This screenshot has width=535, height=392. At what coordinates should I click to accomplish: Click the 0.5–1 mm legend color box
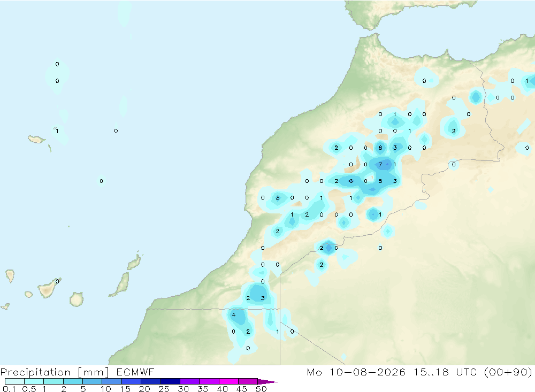pyautogui.click(x=34, y=381)
